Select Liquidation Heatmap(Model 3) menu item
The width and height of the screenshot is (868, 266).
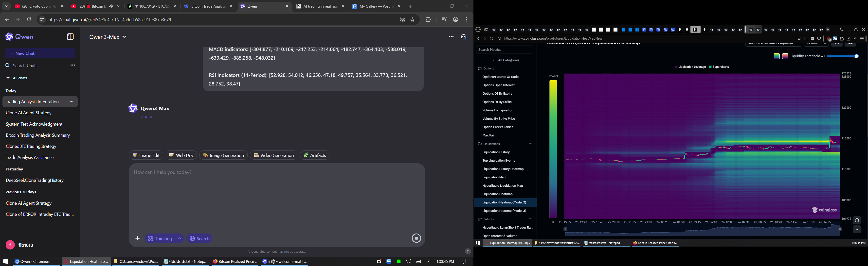tap(504, 211)
